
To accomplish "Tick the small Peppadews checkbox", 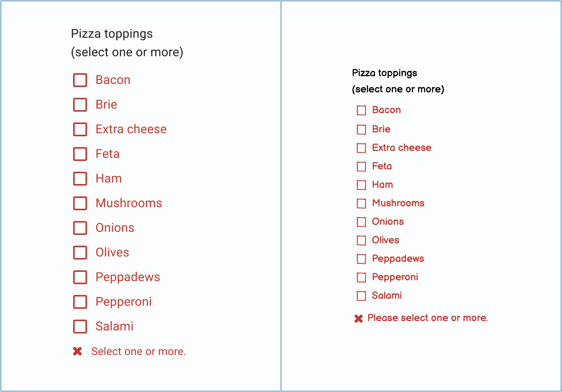I will 361,259.
